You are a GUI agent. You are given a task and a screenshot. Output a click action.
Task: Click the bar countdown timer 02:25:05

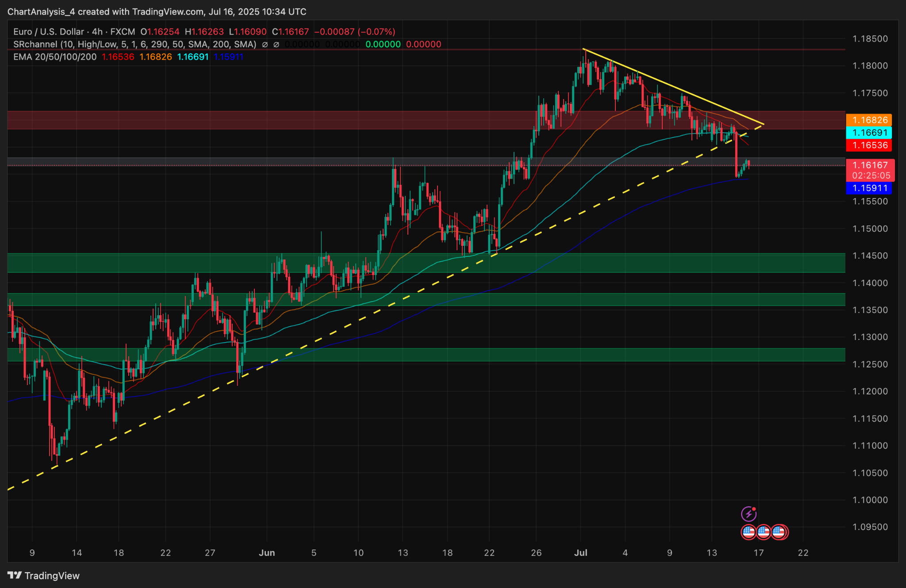[871, 176]
